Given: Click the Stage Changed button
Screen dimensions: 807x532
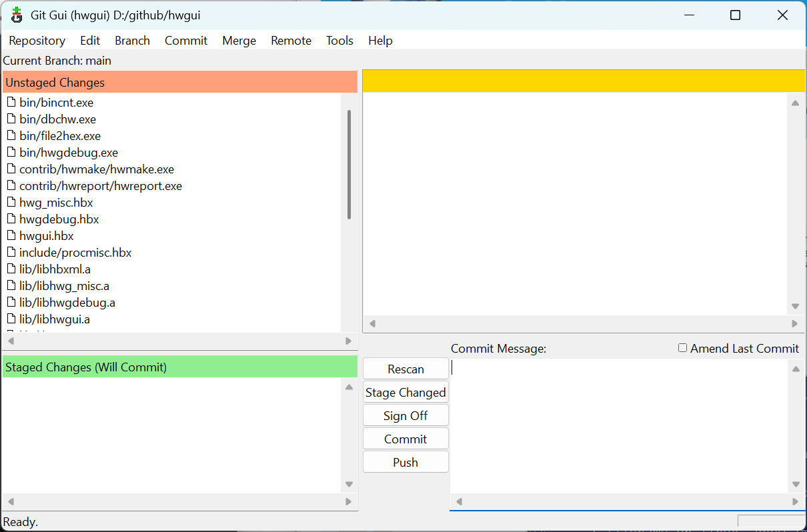Looking at the screenshot, I should coord(406,393).
